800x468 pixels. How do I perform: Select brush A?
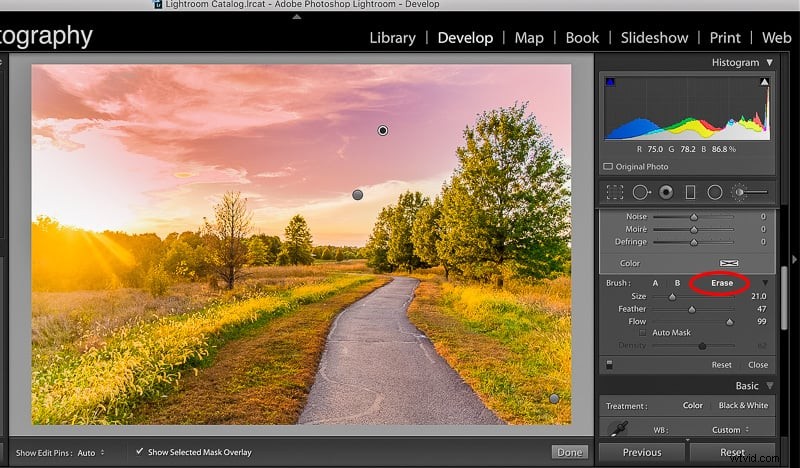coord(655,283)
